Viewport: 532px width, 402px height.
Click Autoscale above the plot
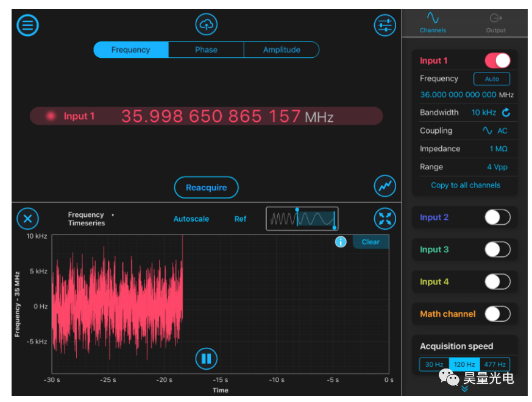click(191, 219)
